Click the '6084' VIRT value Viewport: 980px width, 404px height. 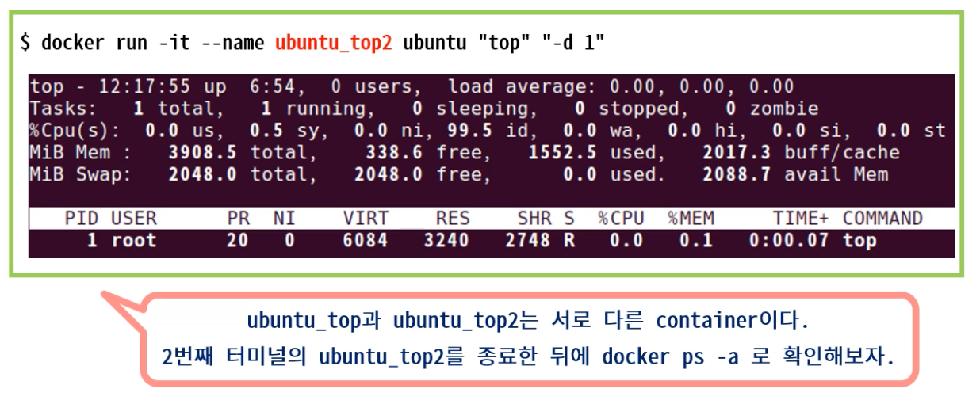pyautogui.click(x=366, y=240)
